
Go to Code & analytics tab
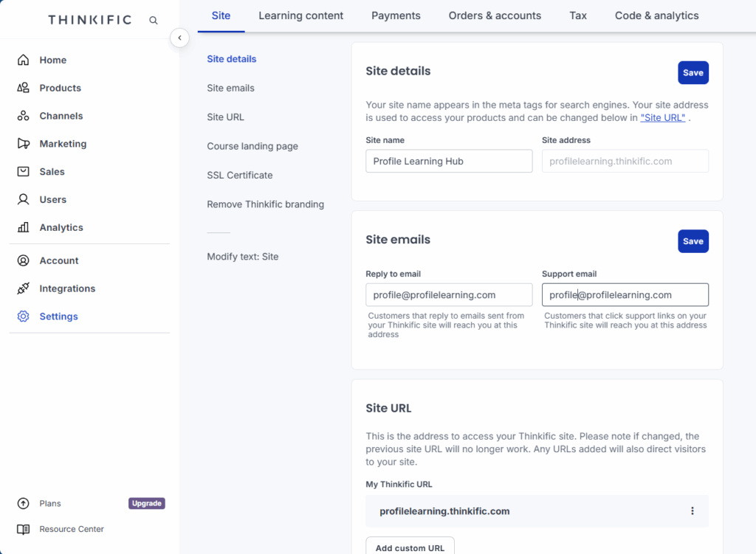656,15
